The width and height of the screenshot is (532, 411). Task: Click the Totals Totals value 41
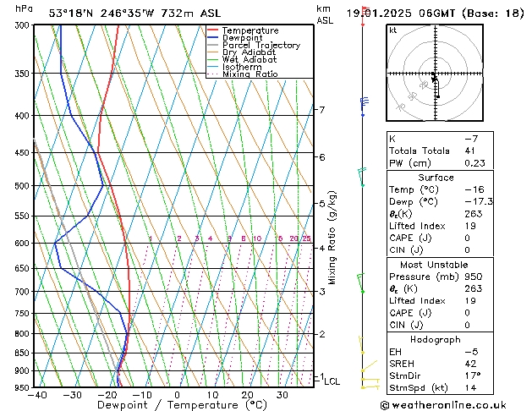(470, 151)
